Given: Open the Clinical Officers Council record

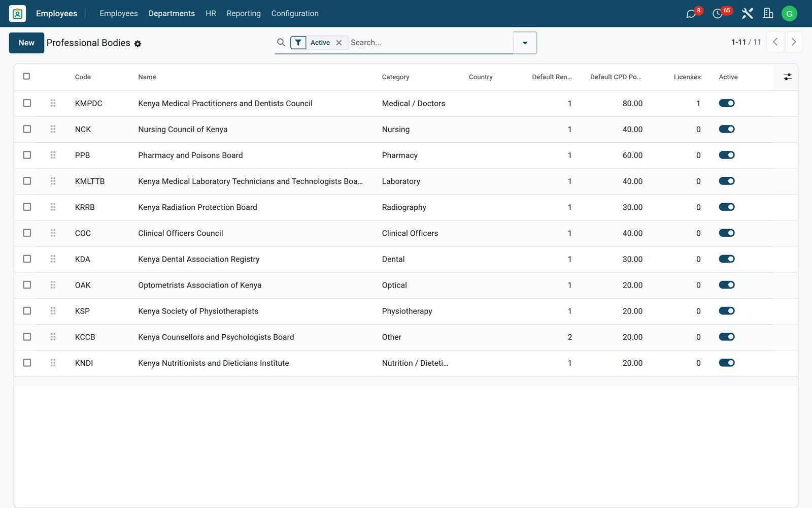Looking at the screenshot, I should [180, 233].
